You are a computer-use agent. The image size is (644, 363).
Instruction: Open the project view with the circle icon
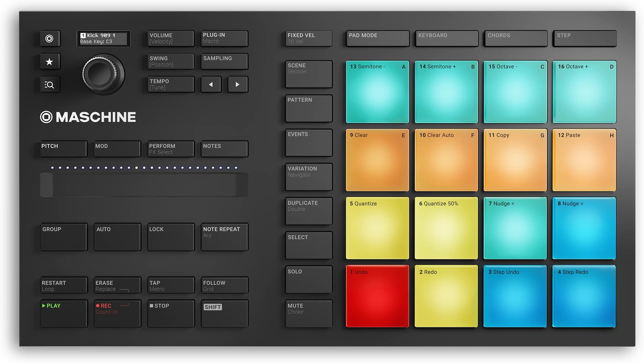pyautogui.click(x=50, y=38)
